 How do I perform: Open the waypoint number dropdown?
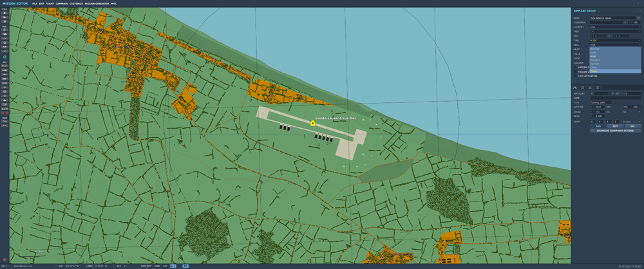[x=602, y=93]
